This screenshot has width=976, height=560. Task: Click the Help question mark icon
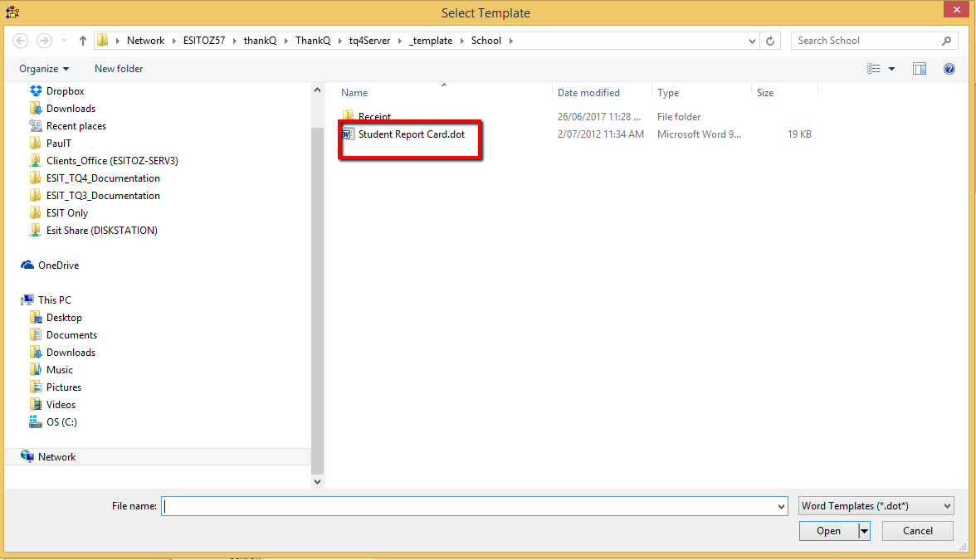coord(949,69)
